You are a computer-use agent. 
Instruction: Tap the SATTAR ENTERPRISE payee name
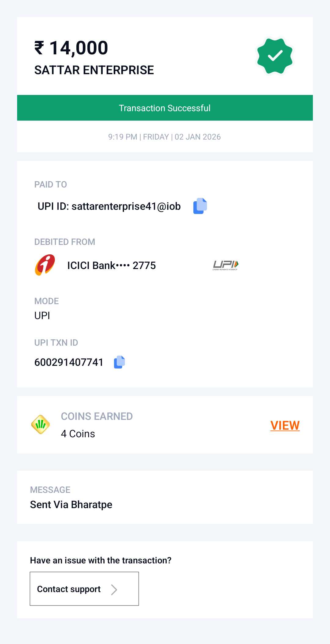[94, 70]
